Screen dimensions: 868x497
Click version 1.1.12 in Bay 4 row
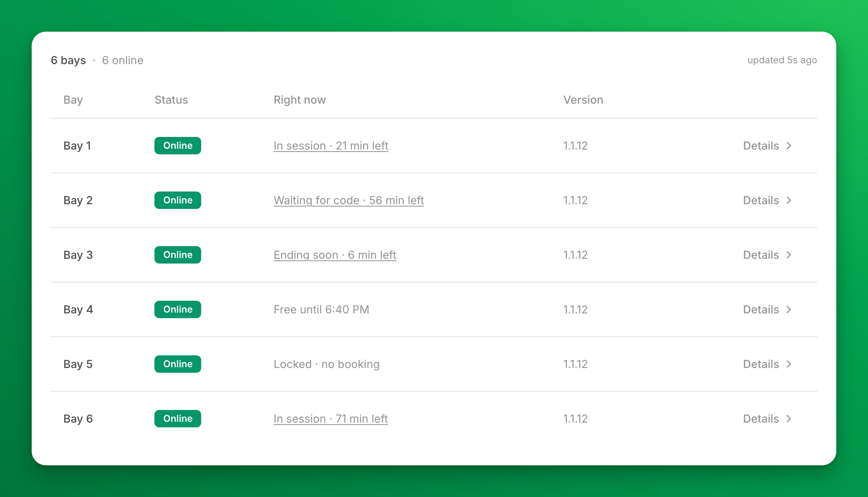575,309
